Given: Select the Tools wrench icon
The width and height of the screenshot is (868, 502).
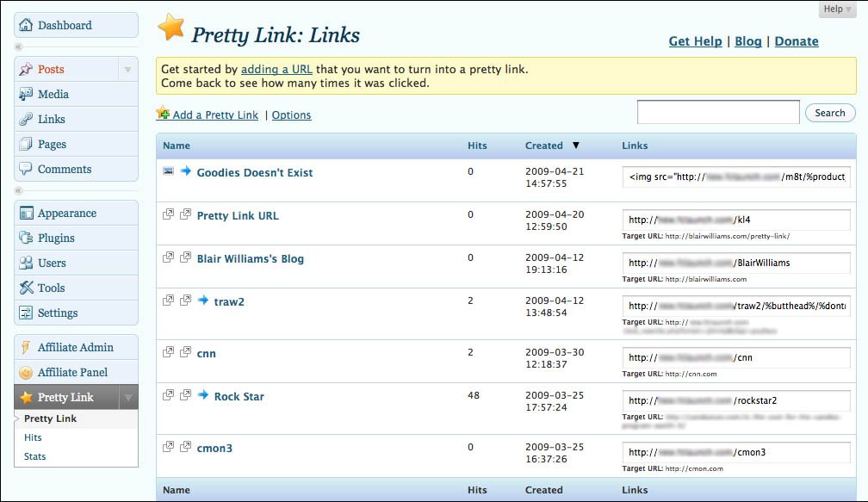Looking at the screenshot, I should pyautogui.click(x=26, y=288).
